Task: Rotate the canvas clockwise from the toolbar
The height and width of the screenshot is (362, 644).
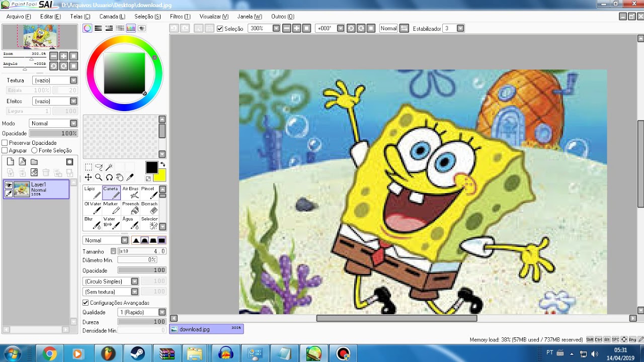Action: (361, 28)
